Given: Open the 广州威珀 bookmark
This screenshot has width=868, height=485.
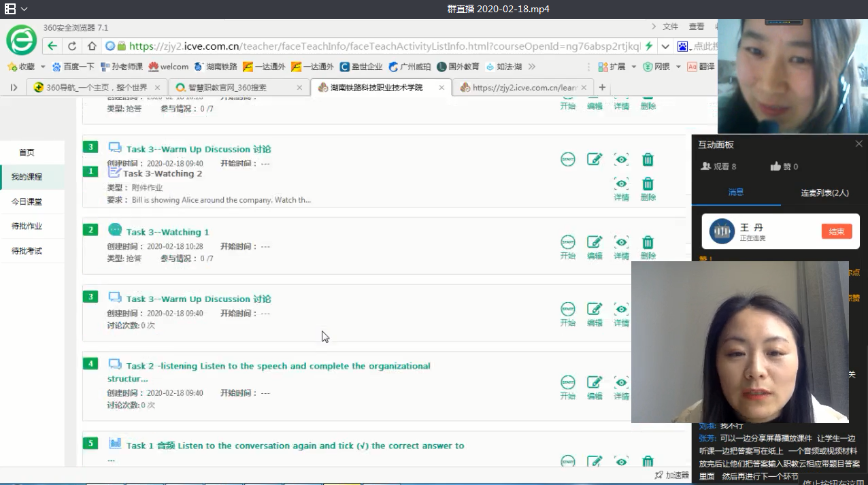Looking at the screenshot, I should click(410, 67).
